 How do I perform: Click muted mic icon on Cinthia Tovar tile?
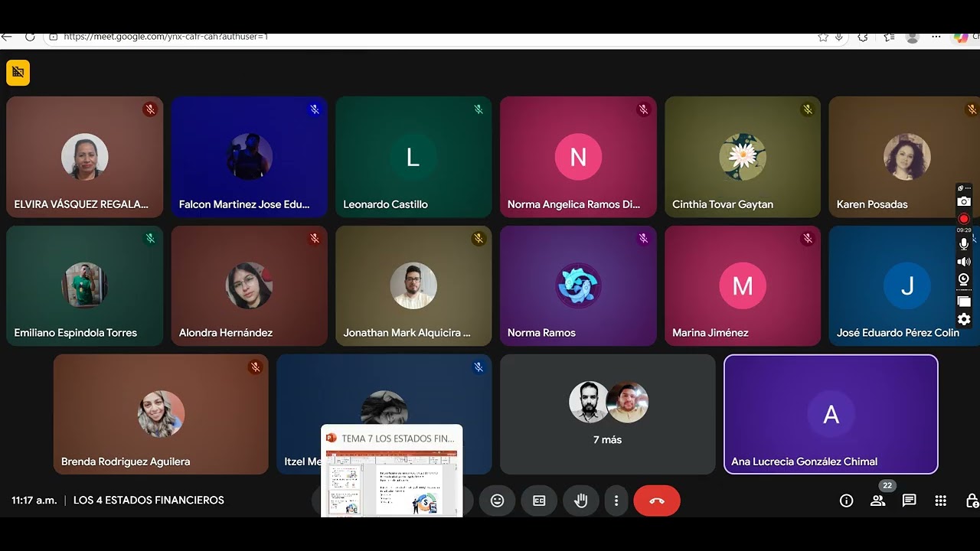[808, 109]
